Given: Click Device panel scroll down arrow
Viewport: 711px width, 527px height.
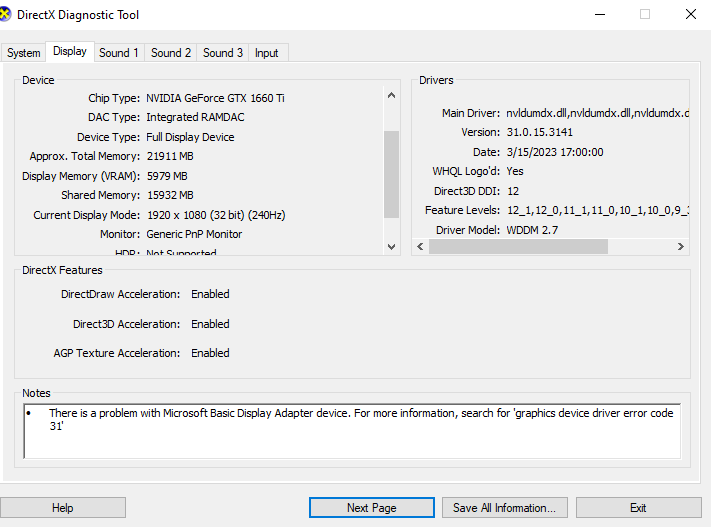Looking at the screenshot, I should tap(391, 247).
